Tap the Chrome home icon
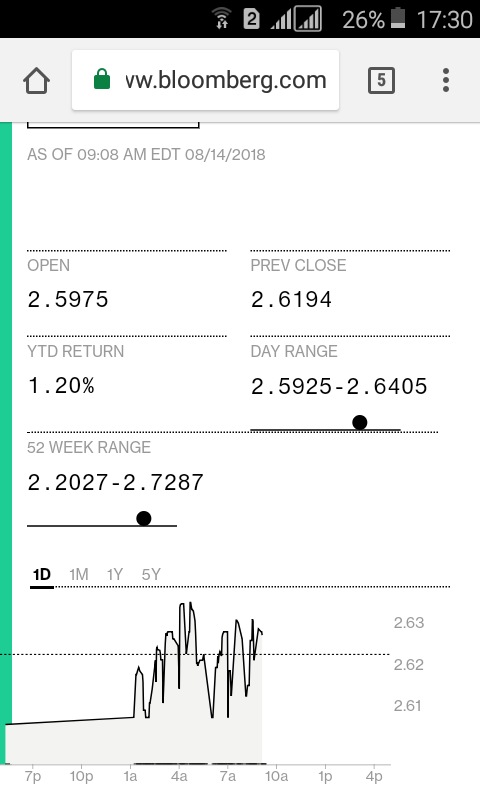The image size is (480, 800). coord(36,81)
